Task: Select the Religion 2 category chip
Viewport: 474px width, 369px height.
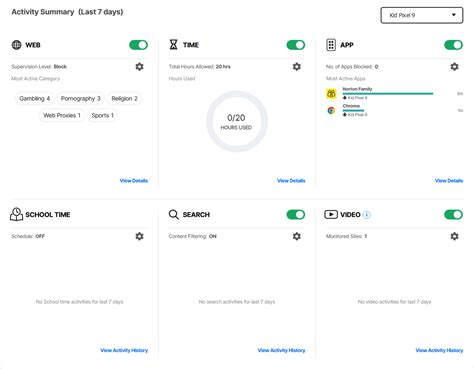Action: coord(124,99)
